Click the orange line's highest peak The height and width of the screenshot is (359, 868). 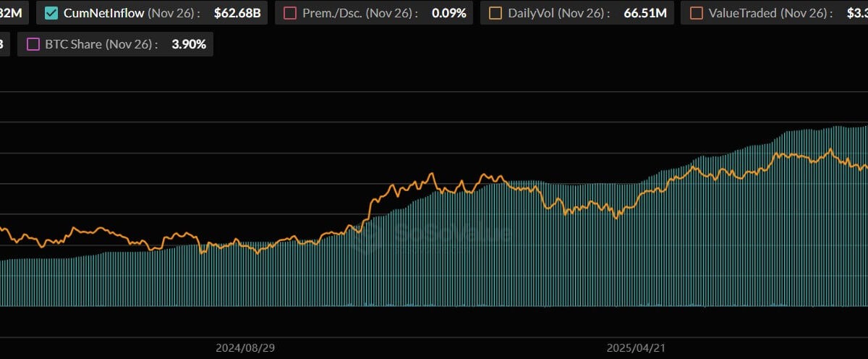(x=830, y=150)
